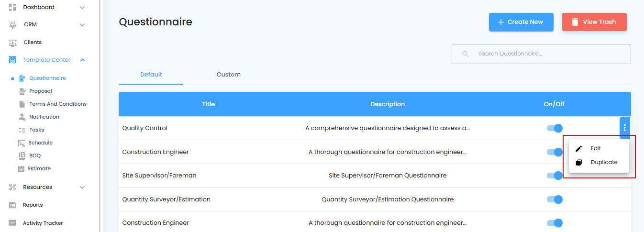This screenshot has height=232, width=644.
Task: Open the Proposal templates icon
Action: click(x=22, y=91)
